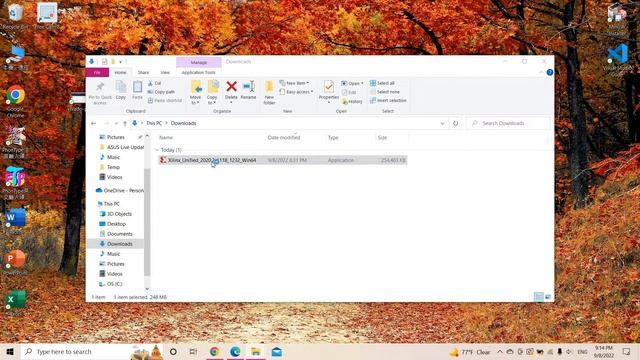Sort files by the Name column
640x360 pixels.
(211, 138)
